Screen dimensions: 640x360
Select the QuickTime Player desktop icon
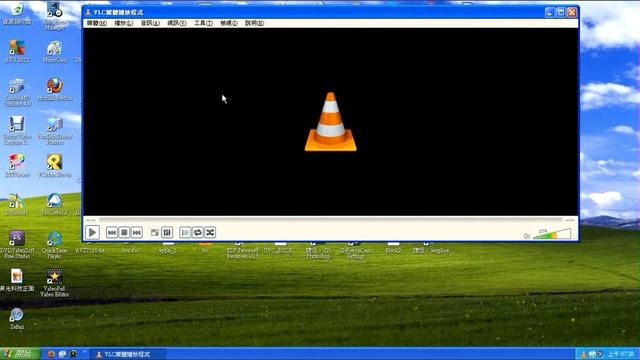[55, 245]
